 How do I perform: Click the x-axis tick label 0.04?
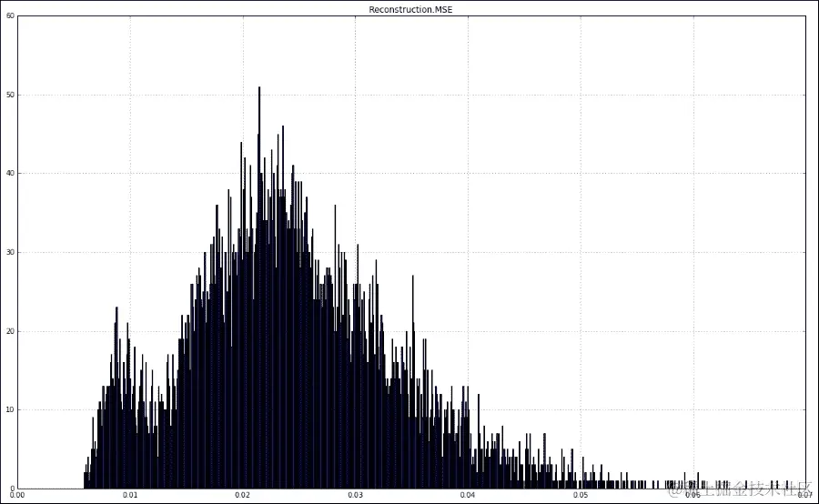pos(468,495)
